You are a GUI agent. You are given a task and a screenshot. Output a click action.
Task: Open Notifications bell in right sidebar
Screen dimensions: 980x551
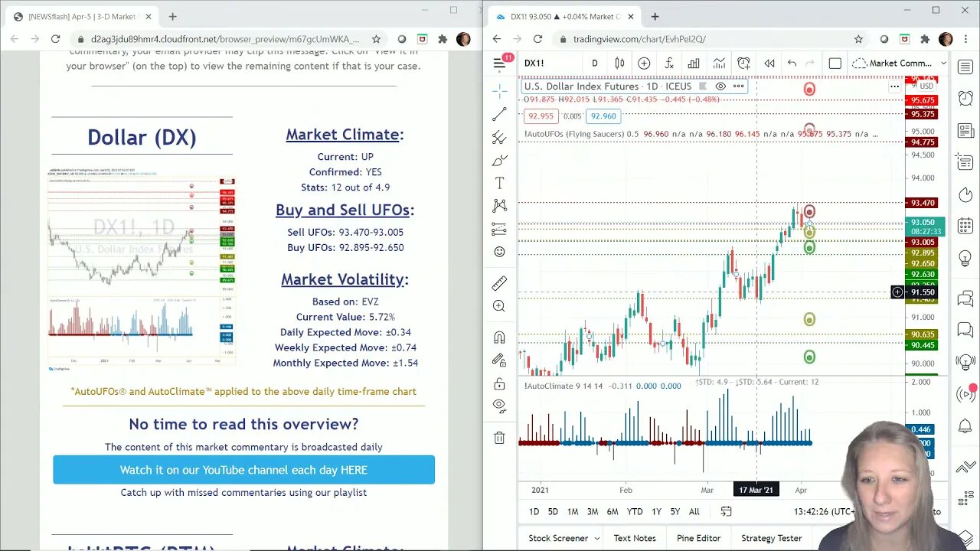coord(965,426)
